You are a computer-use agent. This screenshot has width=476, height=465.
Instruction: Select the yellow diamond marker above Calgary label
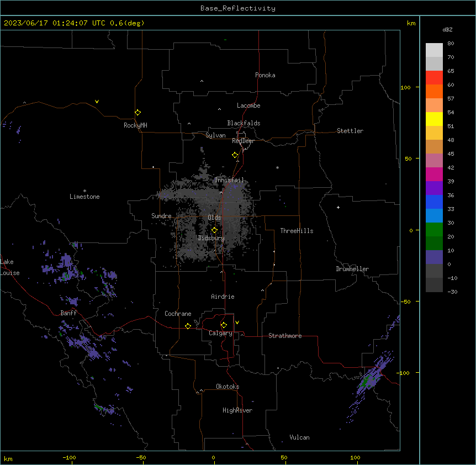[x=224, y=325]
